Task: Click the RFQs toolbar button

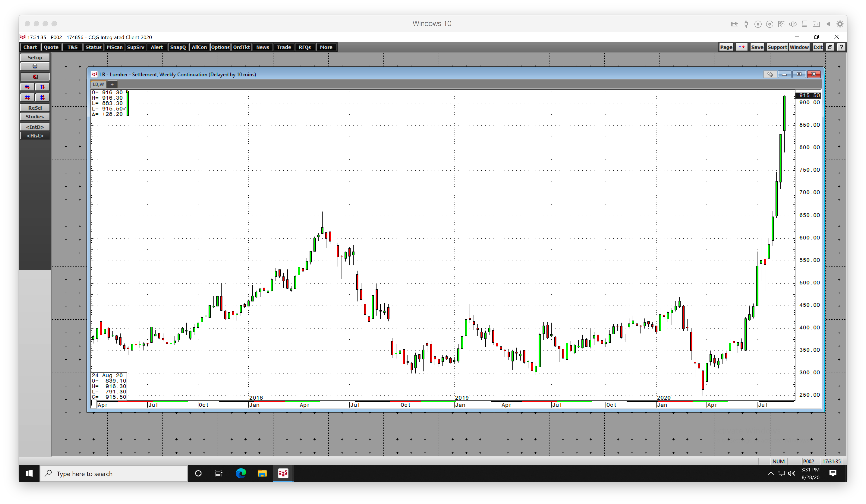Action: tap(305, 47)
